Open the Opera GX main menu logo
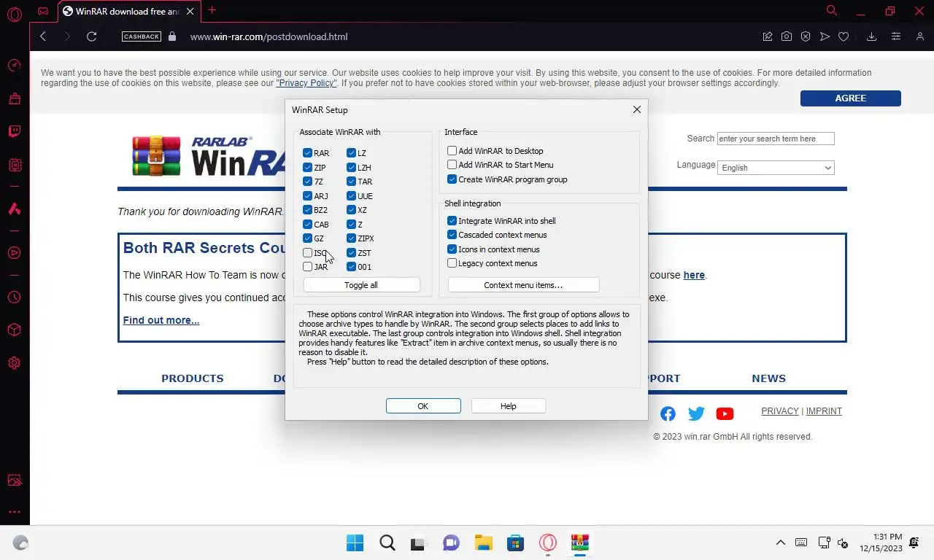Screen dimensions: 934x560 coord(15,12)
